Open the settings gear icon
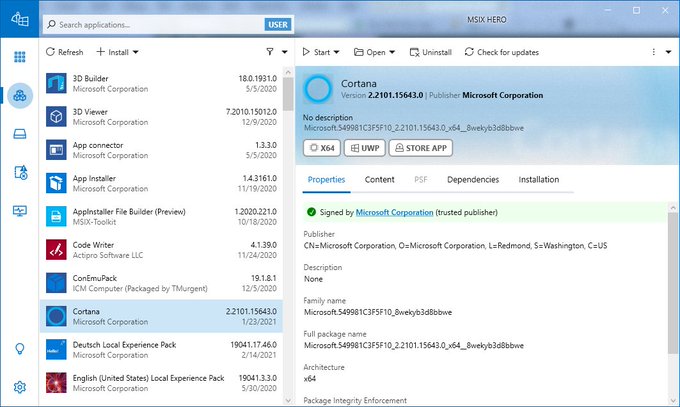Image resolution: width=680 pixels, height=407 pixels. [20, 387]
